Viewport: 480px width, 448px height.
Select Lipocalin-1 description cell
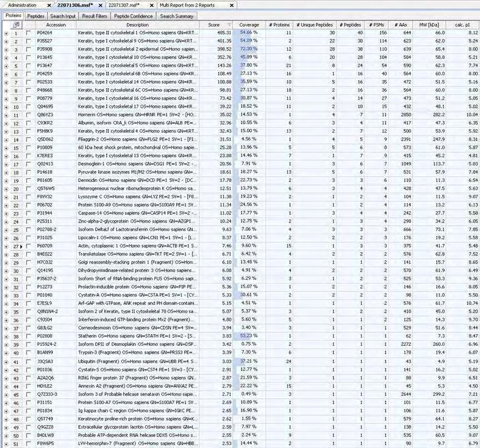point(137,238)
